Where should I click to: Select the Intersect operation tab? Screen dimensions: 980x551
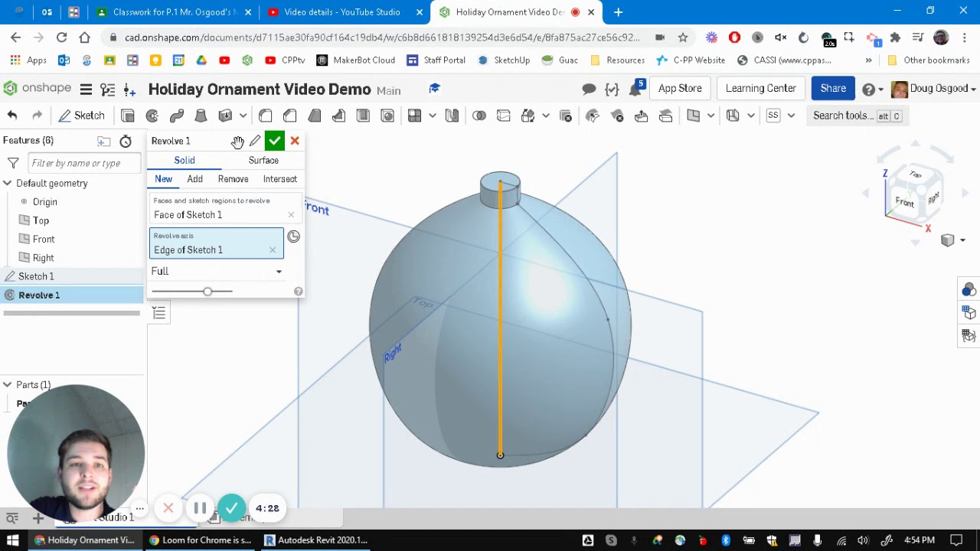tap(280, 179)
